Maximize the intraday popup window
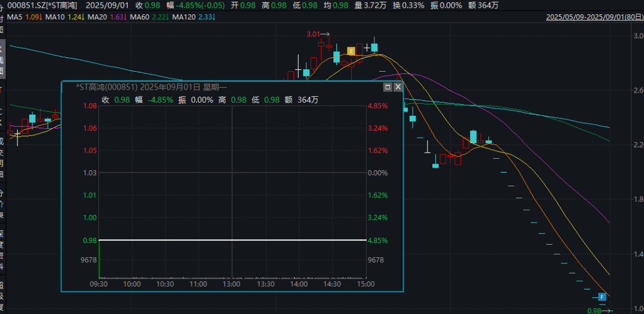Image resolution: width=644 pixels, height=314 pixels. point(388,87)
